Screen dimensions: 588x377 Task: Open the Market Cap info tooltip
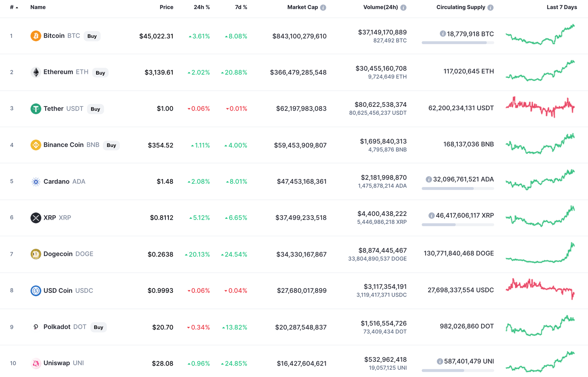point(324,7)
